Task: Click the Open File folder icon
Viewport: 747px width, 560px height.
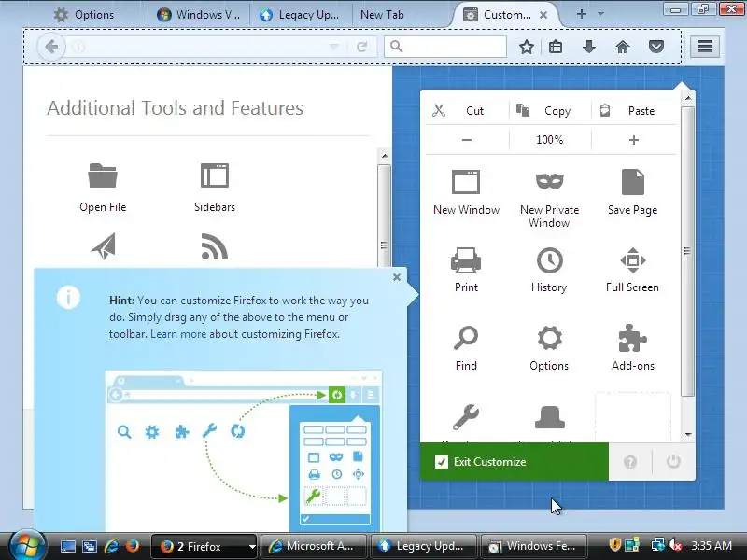Action: pos(103,175)
